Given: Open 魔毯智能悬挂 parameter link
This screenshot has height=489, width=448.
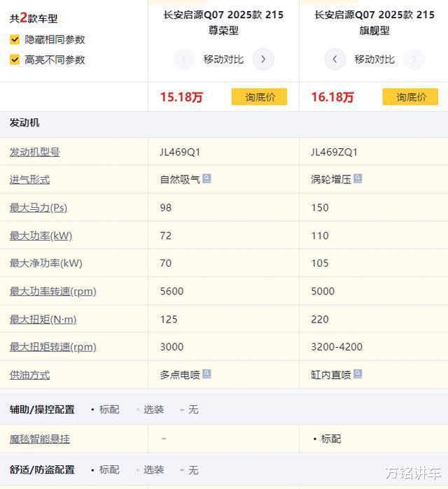Looking at the screenshot, I should click(40, 439).
